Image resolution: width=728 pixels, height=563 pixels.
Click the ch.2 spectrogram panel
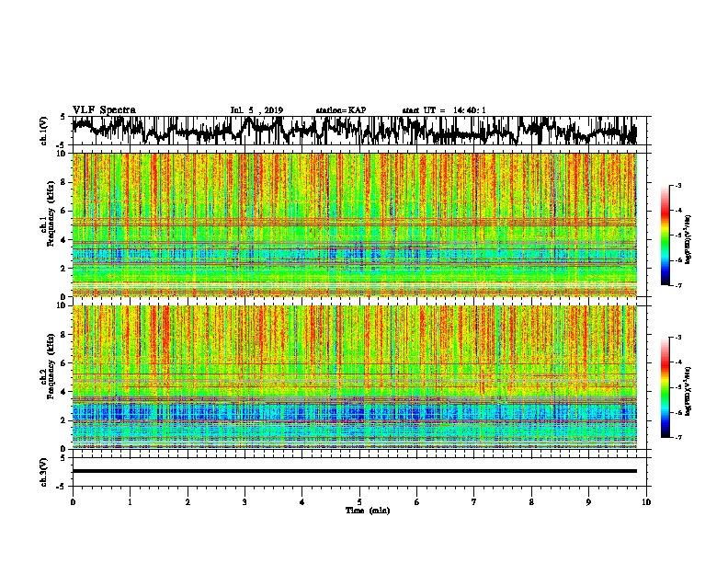click(x=355, y=377)
